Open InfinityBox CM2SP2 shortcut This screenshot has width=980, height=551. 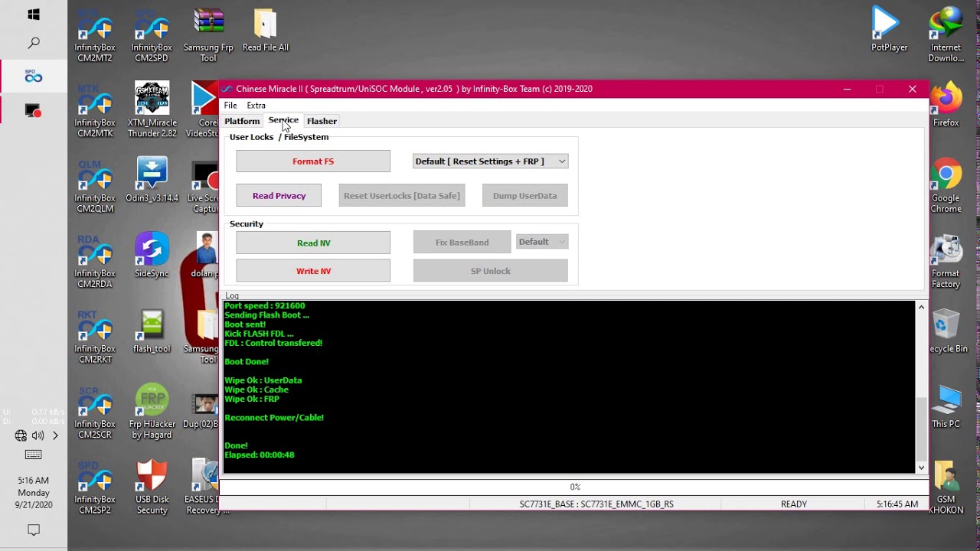coord(95,487)
